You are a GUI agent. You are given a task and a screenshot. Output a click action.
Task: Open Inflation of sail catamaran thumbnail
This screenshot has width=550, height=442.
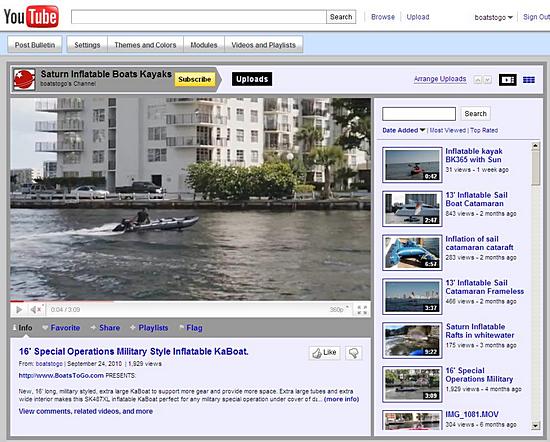(412, 253)
